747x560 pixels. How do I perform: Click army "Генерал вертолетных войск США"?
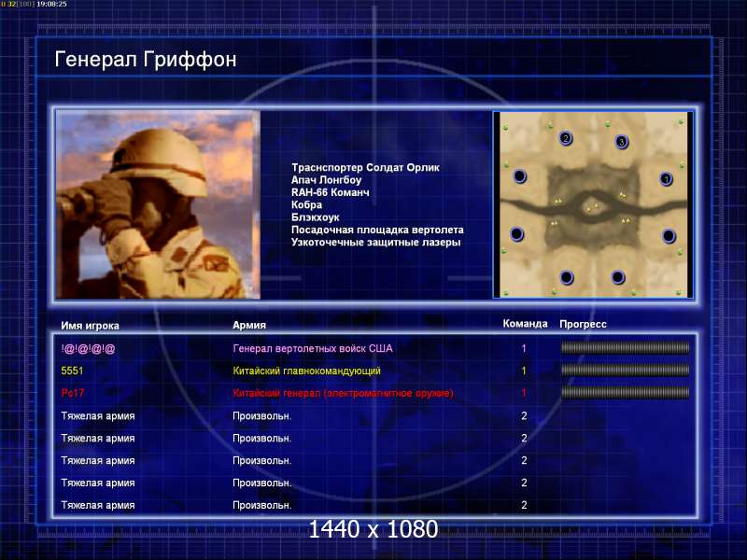[x=313, y=348]
